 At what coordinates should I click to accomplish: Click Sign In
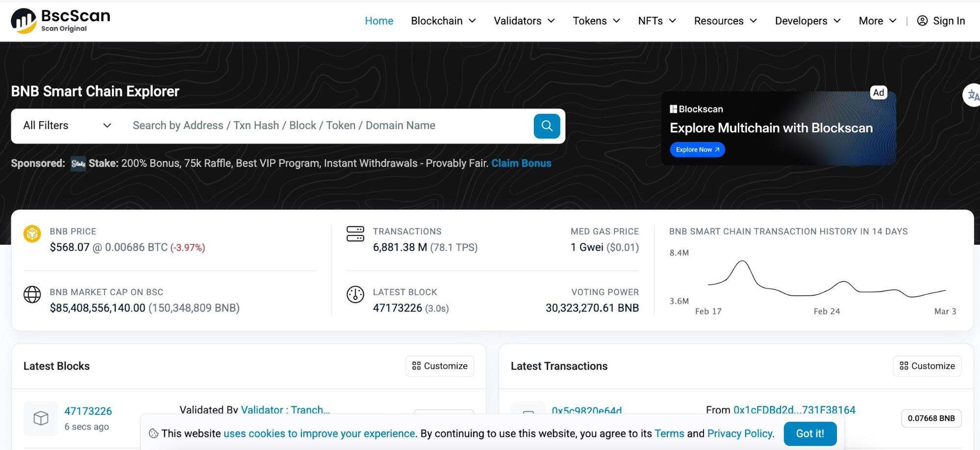click(x=941, y=21)
